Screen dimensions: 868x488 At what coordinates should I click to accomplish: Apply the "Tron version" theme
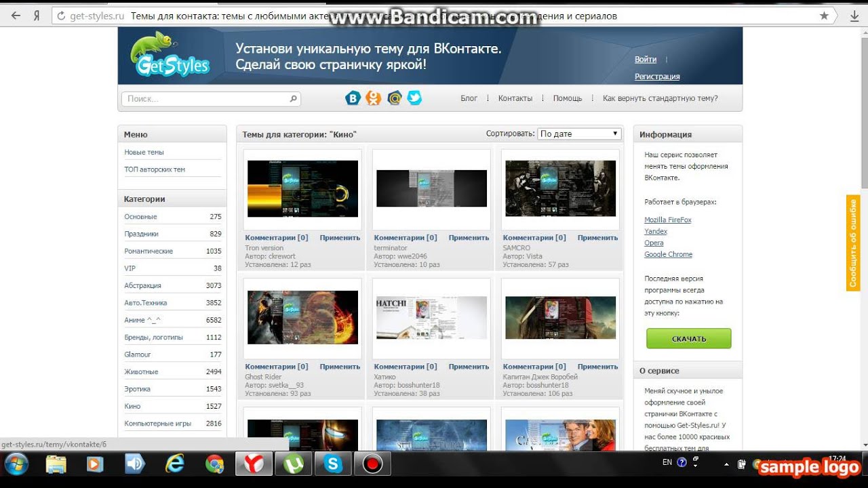(340, 238)
